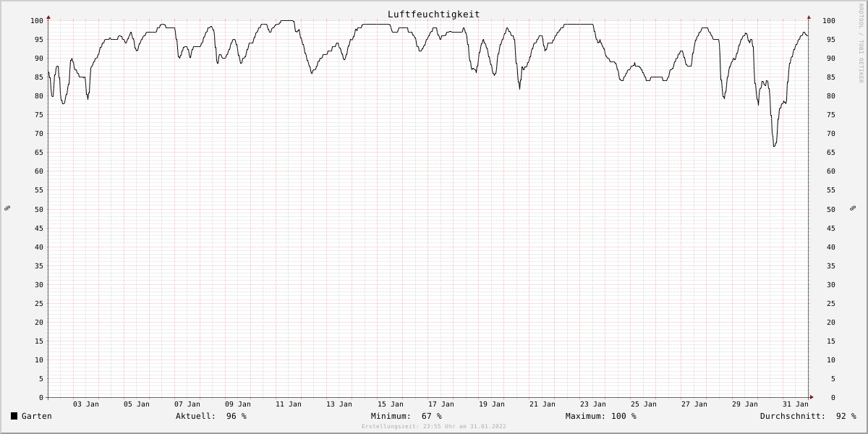Click the "30" label on the left axis
Screen dimensions: 868x434
pos(39,285)
